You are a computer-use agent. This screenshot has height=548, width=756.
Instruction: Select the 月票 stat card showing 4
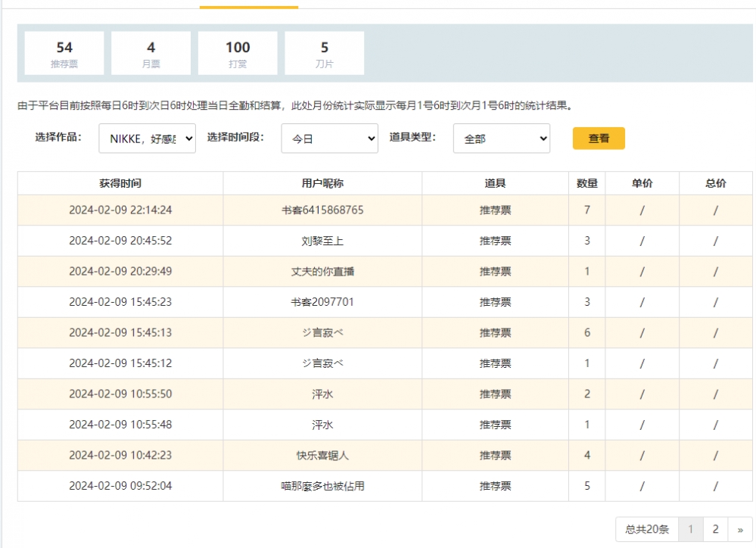[151, 54]
